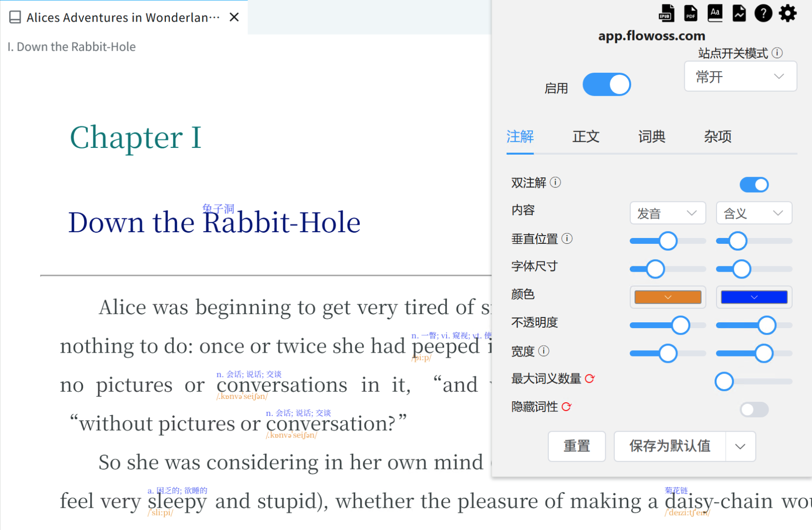The height and width of the screenshot is (530, 812).
Task: Click info icon next to 双注解
Action: [x=555, y=182]
